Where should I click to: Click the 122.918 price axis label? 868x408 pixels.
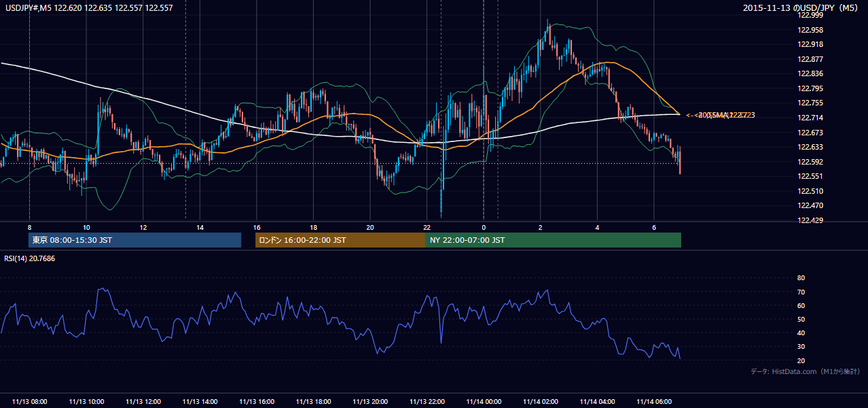pyautogui.click(x=811, y=44)
